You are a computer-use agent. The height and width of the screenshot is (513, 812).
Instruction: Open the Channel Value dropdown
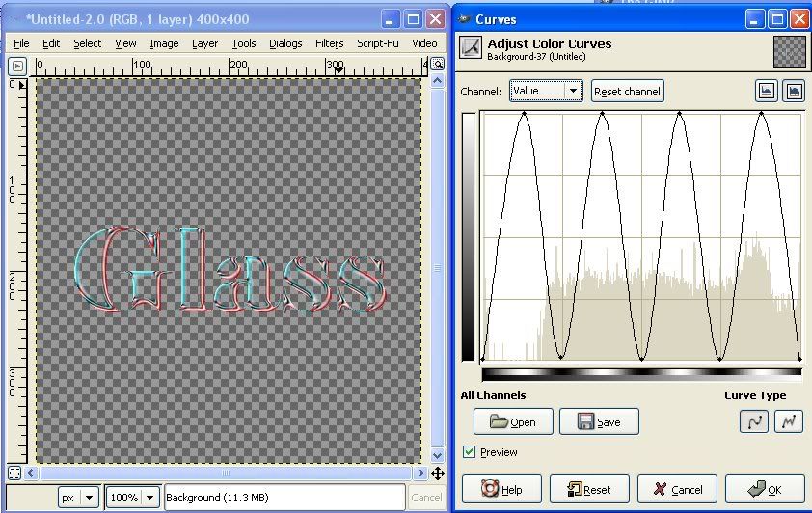point(546,91)
